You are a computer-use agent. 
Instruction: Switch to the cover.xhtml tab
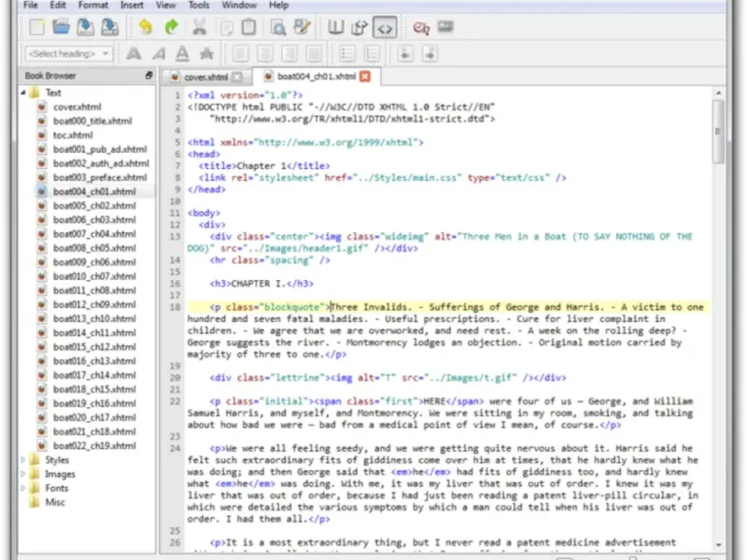click(x=206, y=77)
